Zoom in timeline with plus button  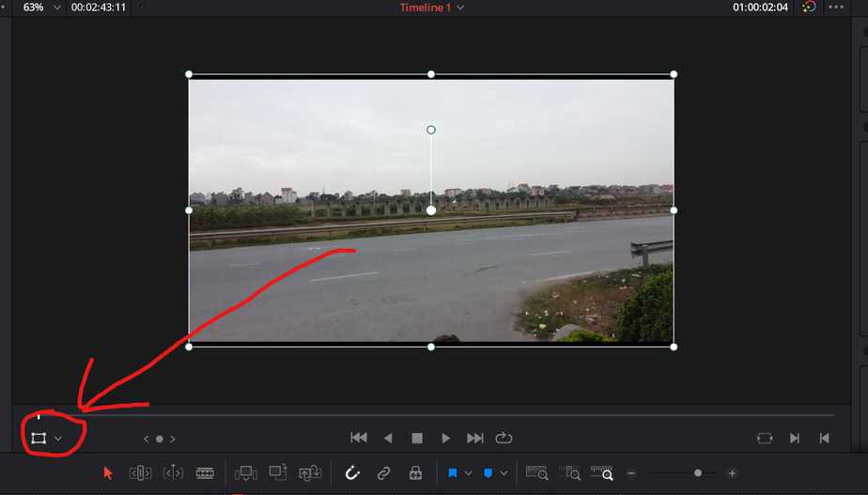(732, 473)
